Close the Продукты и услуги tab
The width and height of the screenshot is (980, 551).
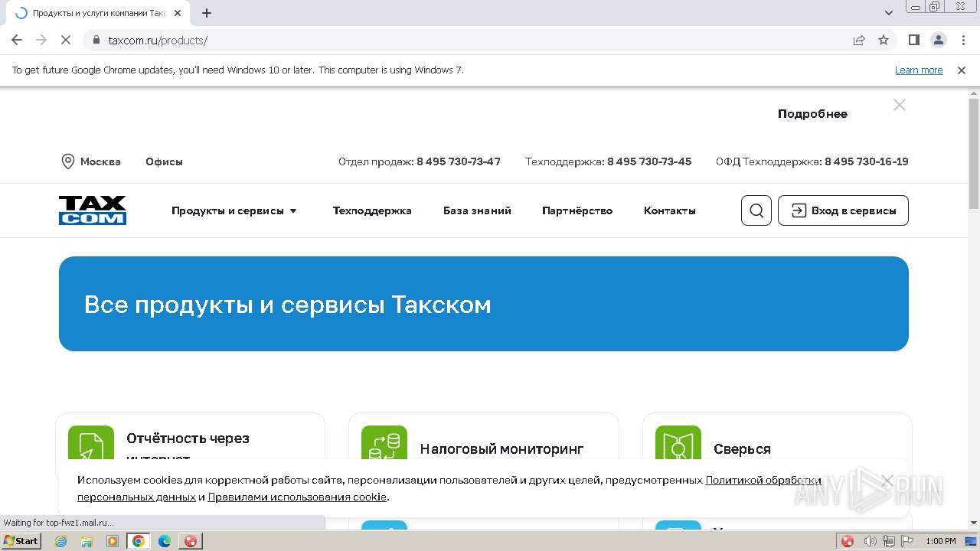click(178, 13)
